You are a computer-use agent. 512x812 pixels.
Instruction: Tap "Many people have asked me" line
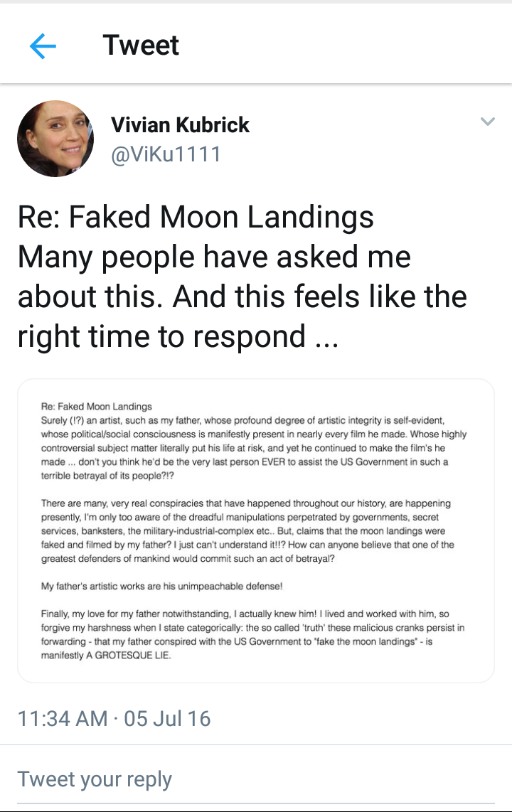click(x=214, y=257)
